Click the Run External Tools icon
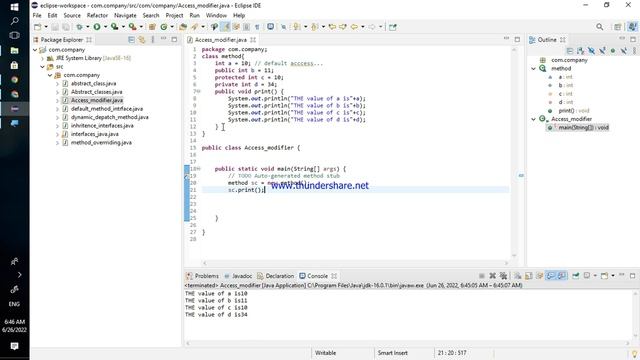The image size is (640, 360). click(132, 27)
